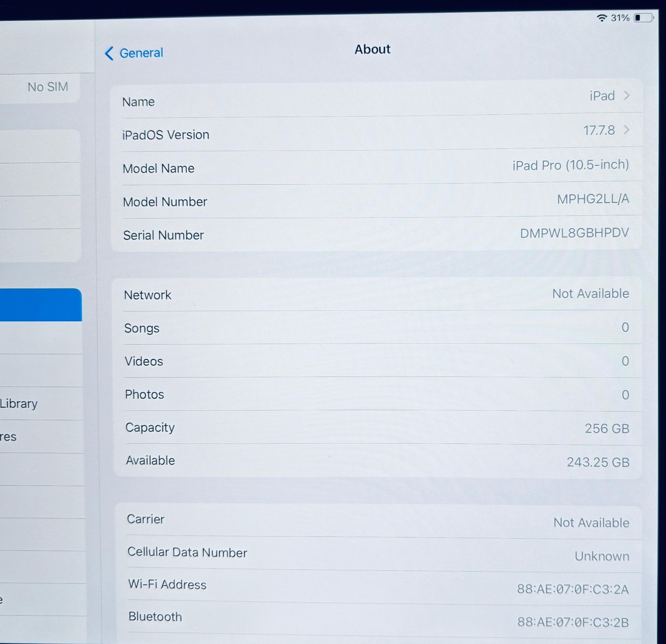
Task: Check the Wi-Fi status icon
Action: tap(602, 18)
